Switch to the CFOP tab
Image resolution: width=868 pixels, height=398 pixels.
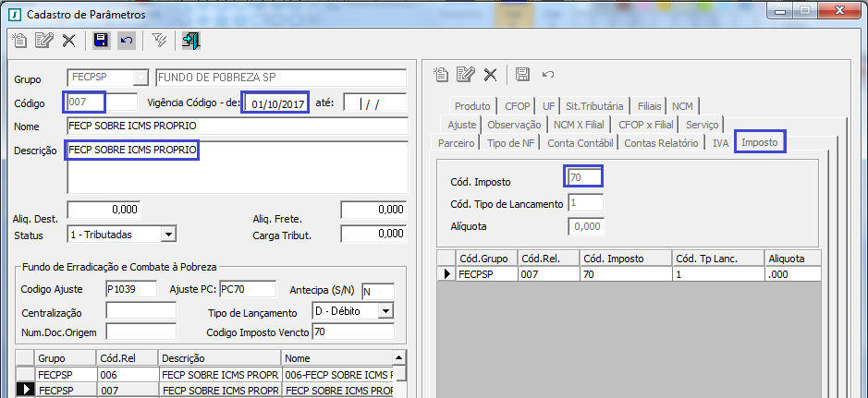518,106
